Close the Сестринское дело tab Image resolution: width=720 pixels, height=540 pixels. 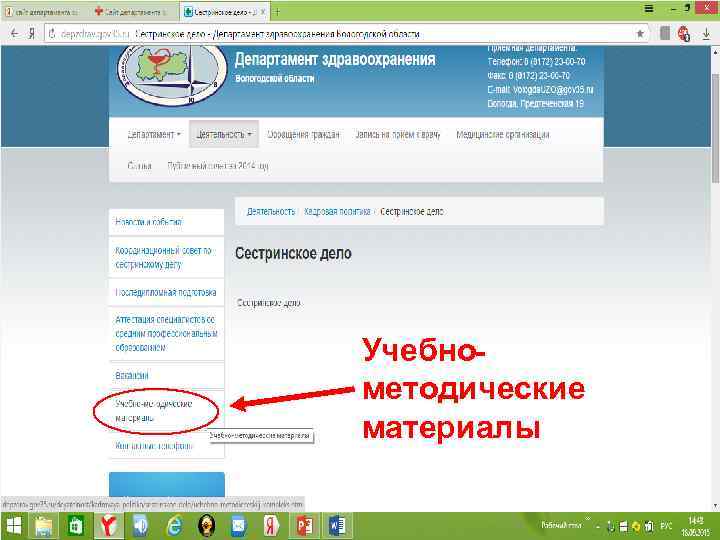pos(263,12)
